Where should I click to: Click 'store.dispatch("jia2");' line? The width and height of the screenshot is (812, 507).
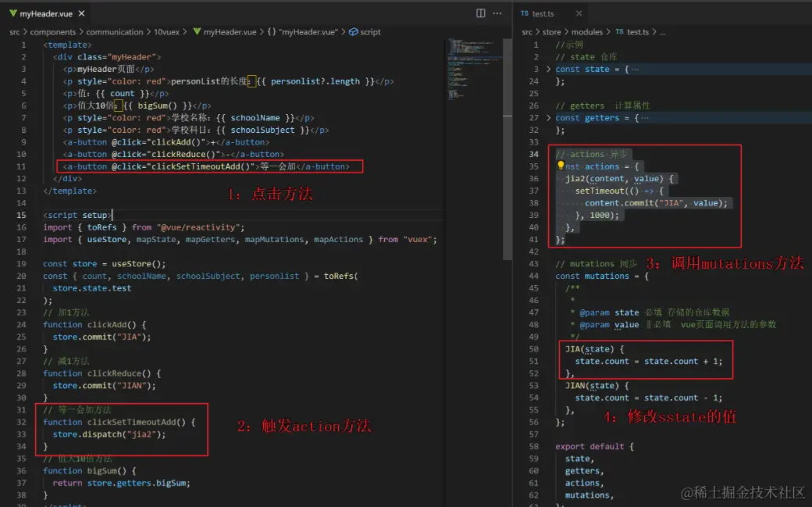tap(109, 434)
